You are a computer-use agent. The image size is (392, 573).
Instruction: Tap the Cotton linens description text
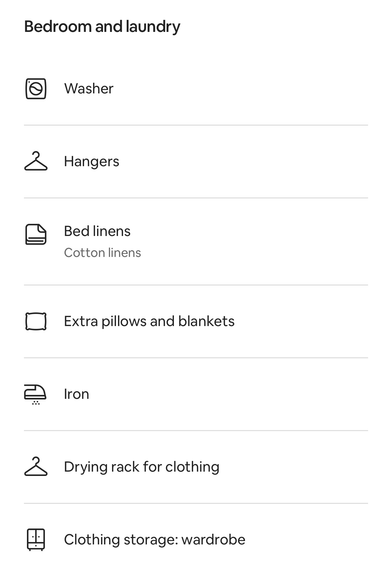102,253
